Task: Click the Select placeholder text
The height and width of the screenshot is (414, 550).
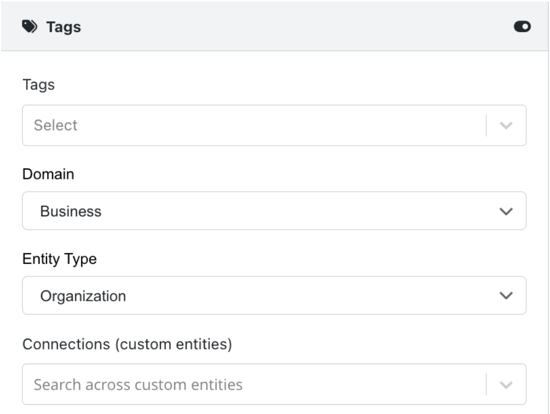Action: pyautogui.click(x=55, y=125)
